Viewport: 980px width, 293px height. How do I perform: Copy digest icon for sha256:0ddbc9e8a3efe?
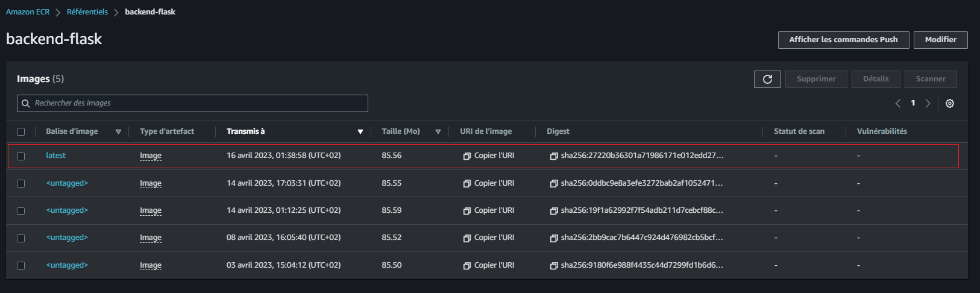[x=554, y=184]
